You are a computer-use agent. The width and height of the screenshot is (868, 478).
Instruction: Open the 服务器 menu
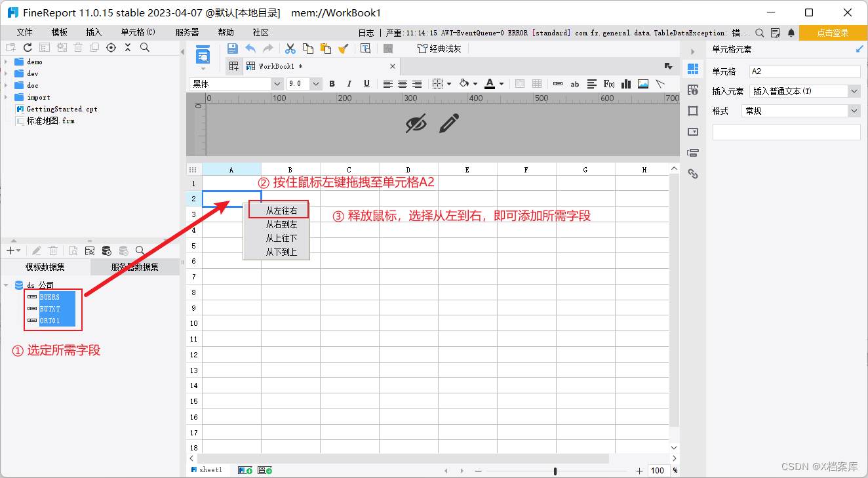tap(187, 32)
